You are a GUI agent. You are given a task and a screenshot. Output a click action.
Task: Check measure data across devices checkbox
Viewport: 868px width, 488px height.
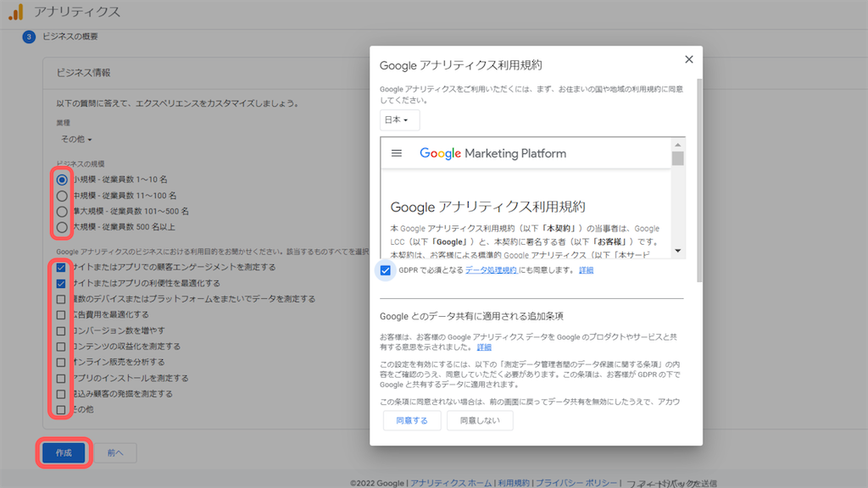(x=61, y=299)
